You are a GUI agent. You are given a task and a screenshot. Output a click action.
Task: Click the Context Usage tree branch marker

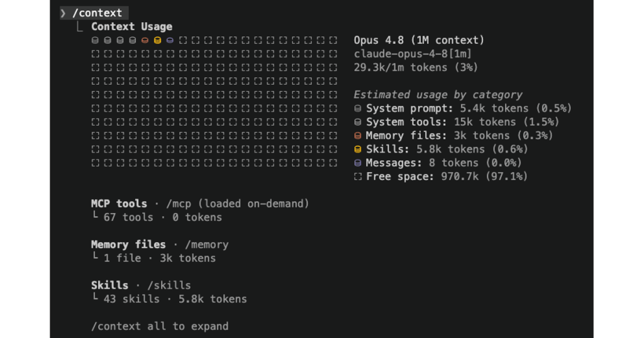pyautogui.click(x=80, y=27)
